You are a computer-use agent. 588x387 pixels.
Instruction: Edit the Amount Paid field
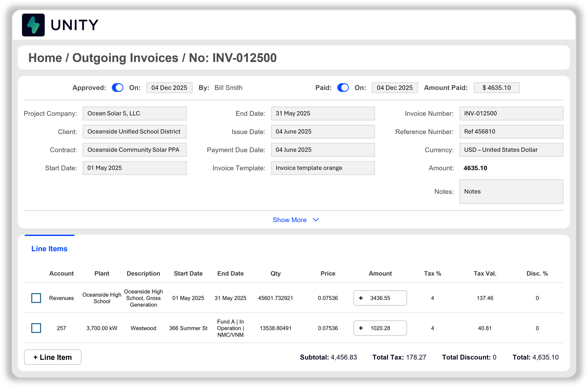point(497,87)
